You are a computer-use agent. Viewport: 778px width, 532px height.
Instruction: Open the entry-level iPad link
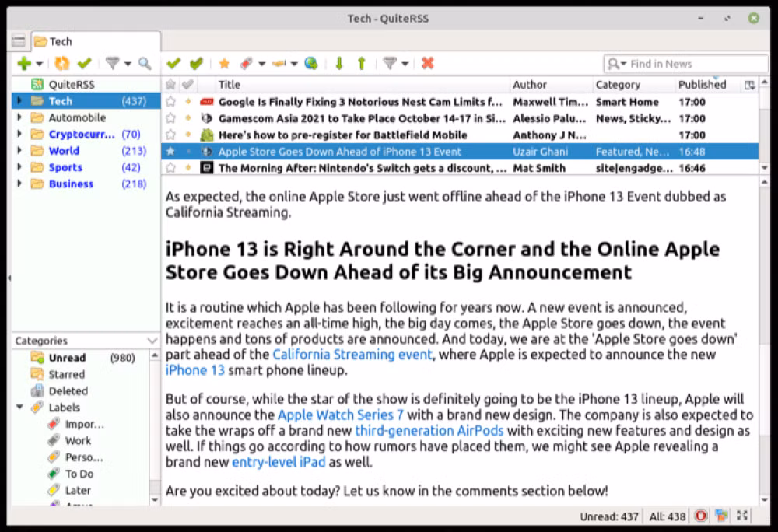[x=279, y=462]
